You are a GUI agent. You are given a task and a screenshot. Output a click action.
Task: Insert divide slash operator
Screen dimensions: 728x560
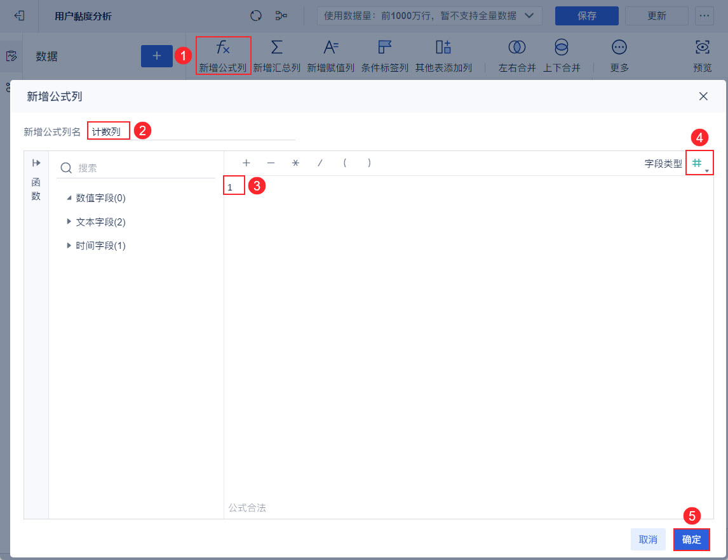pos(320,163)
